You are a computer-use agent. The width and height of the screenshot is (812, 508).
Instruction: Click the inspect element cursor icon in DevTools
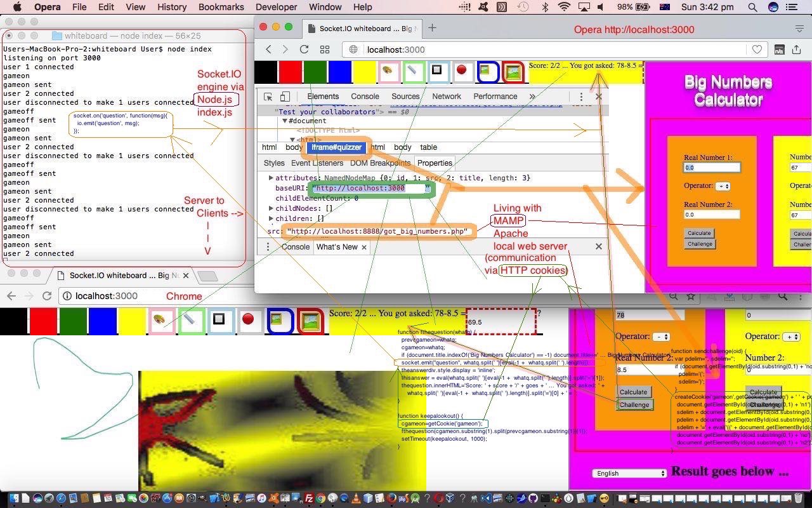point(270,97)
